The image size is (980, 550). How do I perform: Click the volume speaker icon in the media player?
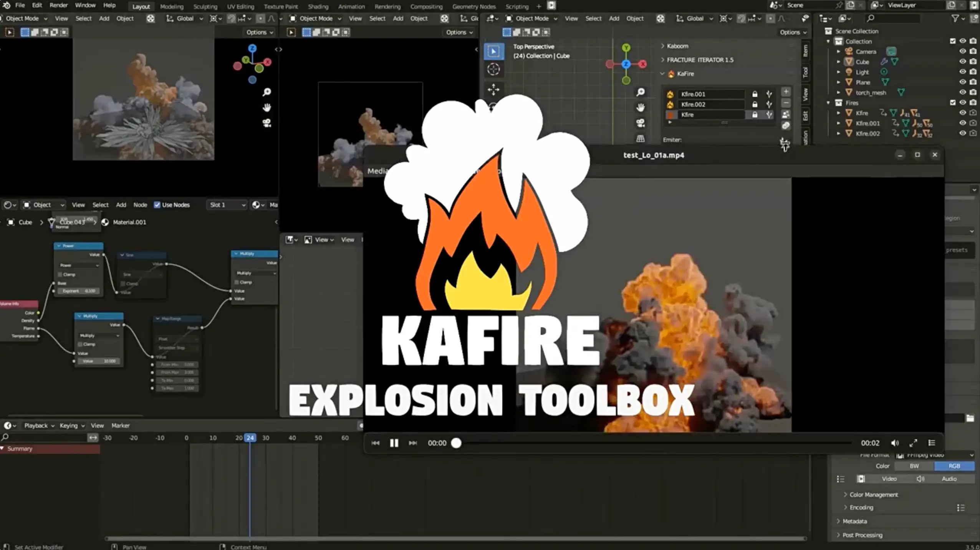click(895, 443)
